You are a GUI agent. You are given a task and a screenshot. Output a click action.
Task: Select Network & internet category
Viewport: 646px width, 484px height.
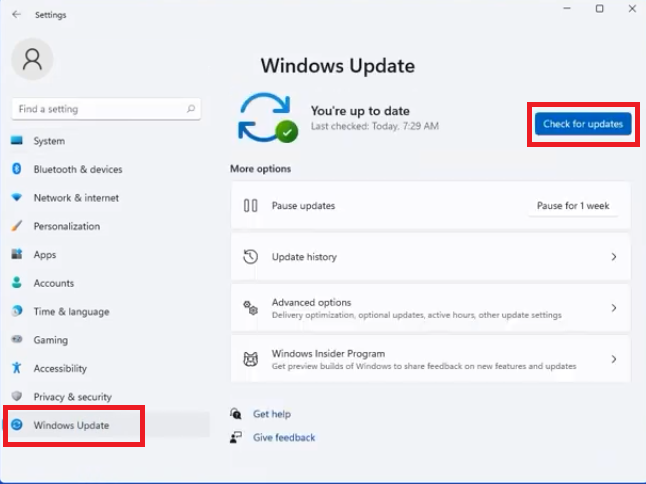click(76, 198)
